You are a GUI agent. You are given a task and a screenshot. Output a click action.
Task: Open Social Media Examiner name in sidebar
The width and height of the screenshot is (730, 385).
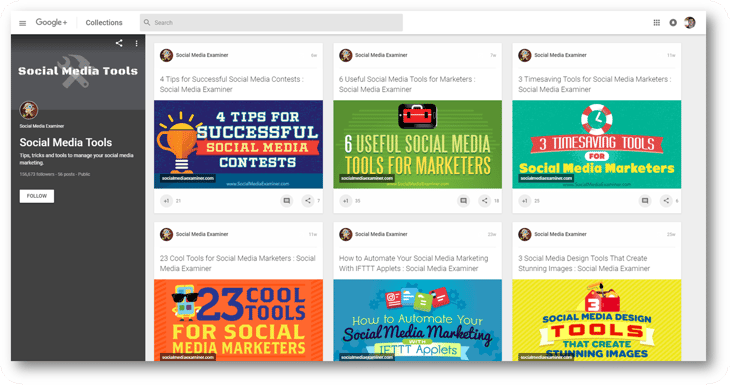click(x=42, y=126)
